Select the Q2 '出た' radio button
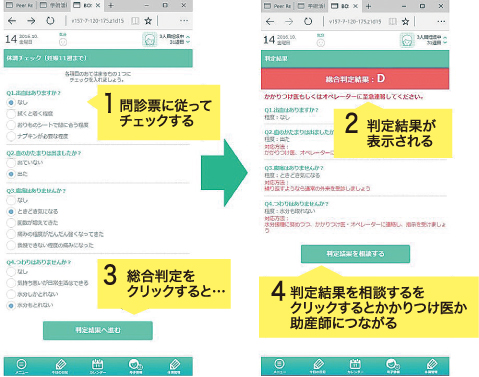479x377 pixels. [x=11, y=174]
